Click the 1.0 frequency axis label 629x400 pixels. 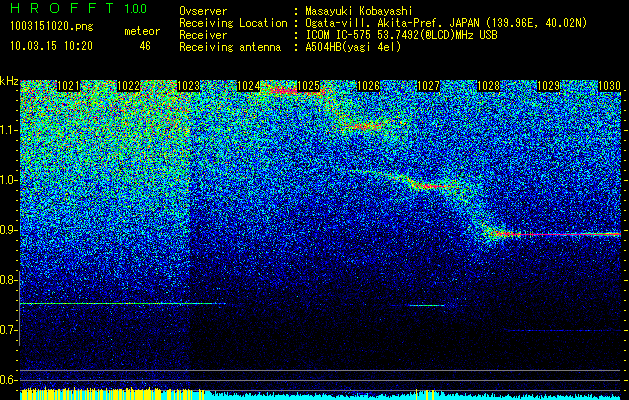8,180
